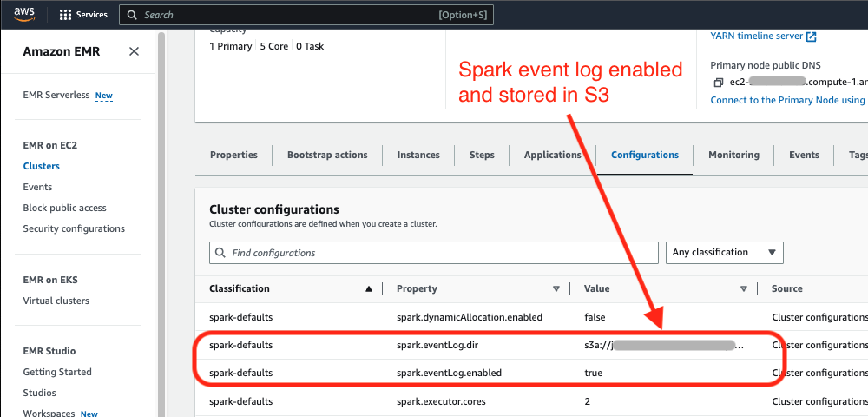Open the Value column filter triangle
868x417 pixels.
[x=744, y=288]
